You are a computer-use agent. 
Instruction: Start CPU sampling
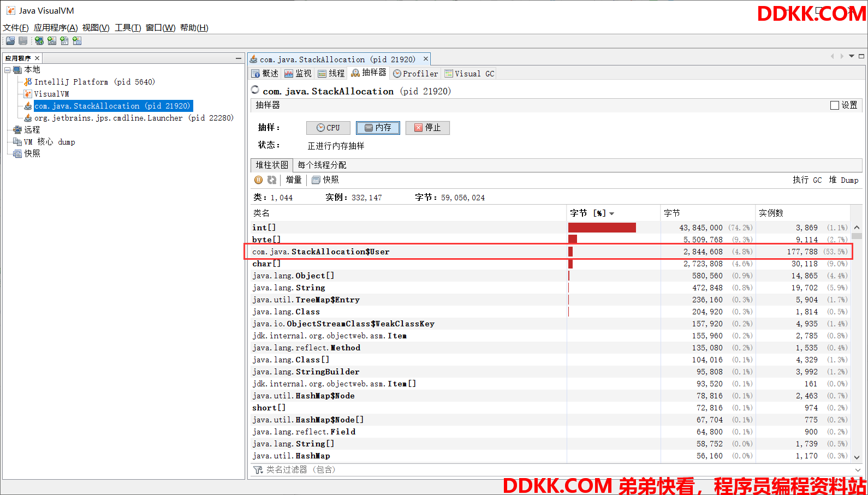(328, 128)
